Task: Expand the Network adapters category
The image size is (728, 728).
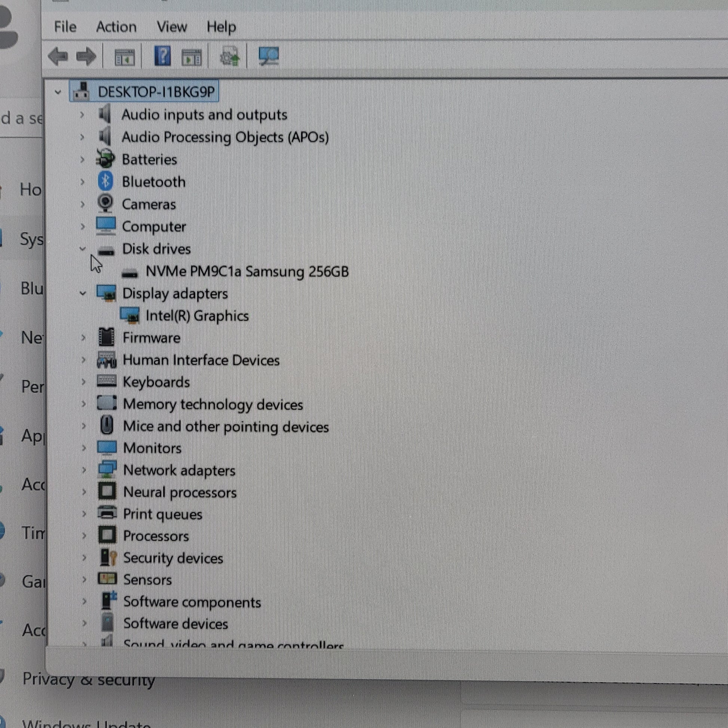Action: [x=84, y=470]
